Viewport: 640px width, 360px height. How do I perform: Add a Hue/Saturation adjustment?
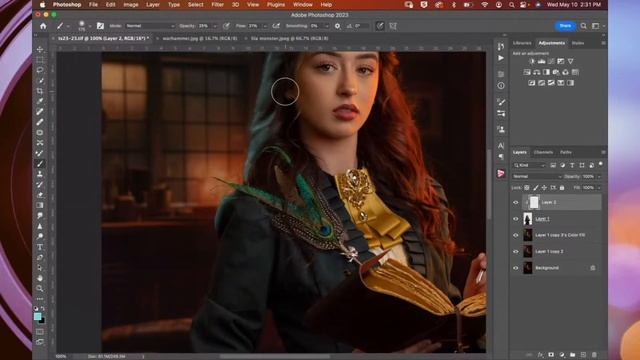(527, 72)
